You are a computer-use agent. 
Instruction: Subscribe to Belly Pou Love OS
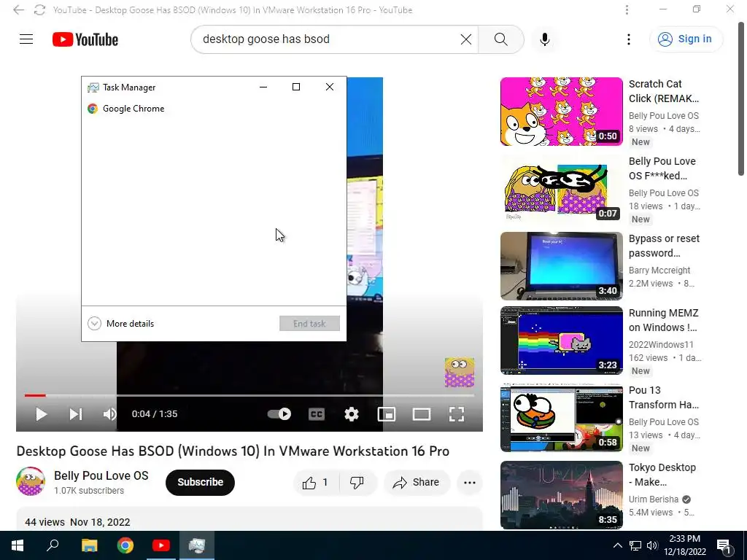click(x=200, y=483)
